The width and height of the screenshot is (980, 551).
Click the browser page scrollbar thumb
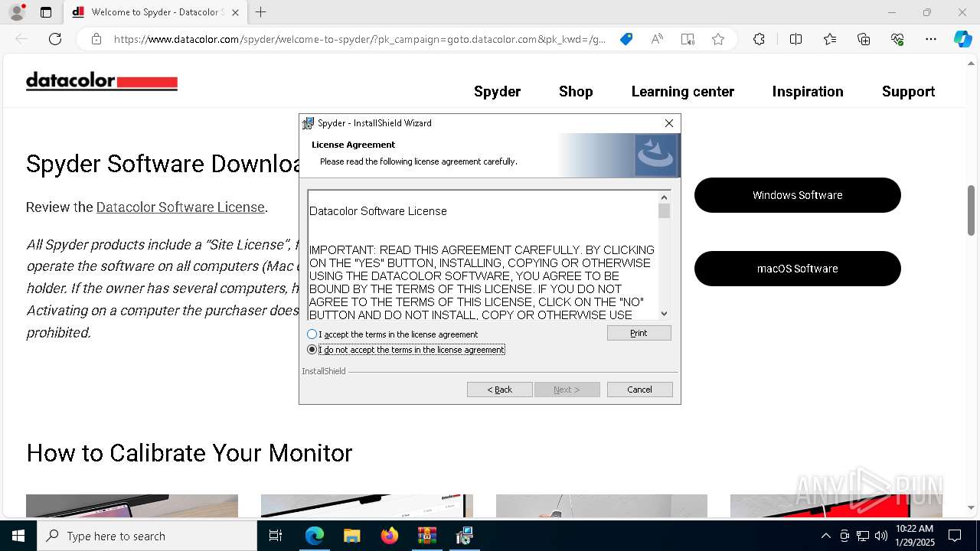(x=972, y=210)
